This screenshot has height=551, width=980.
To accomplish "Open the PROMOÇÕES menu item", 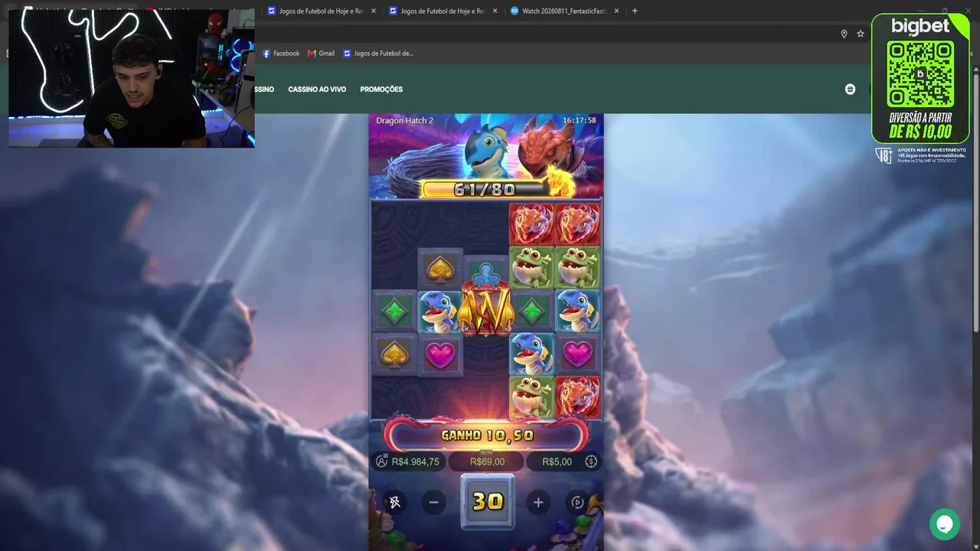I will pos(381,90).
